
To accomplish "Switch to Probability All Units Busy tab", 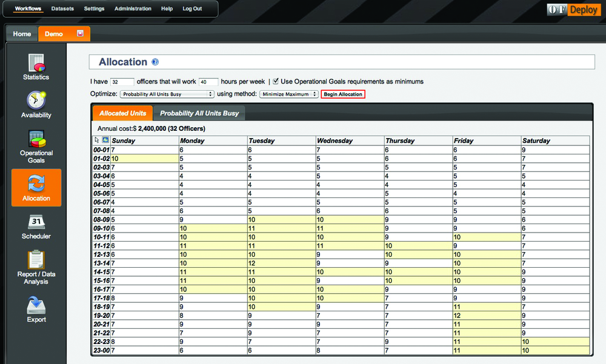I will (x=199, y=113).
